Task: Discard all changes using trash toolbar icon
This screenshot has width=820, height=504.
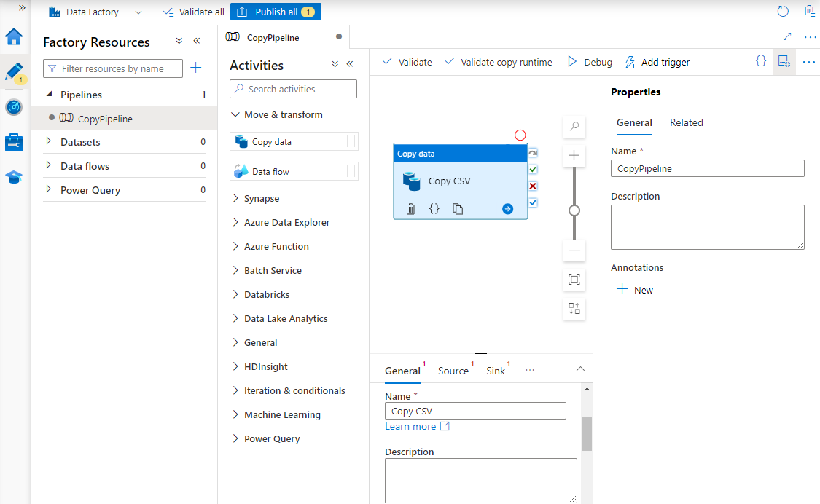Action: click(809, 11)
